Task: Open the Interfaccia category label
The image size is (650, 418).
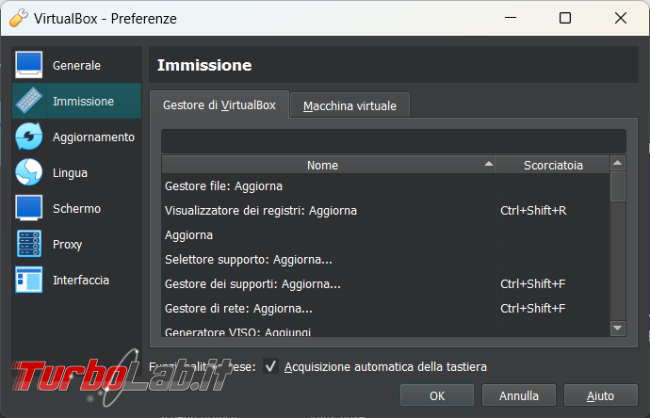Action: click(81, 280)
